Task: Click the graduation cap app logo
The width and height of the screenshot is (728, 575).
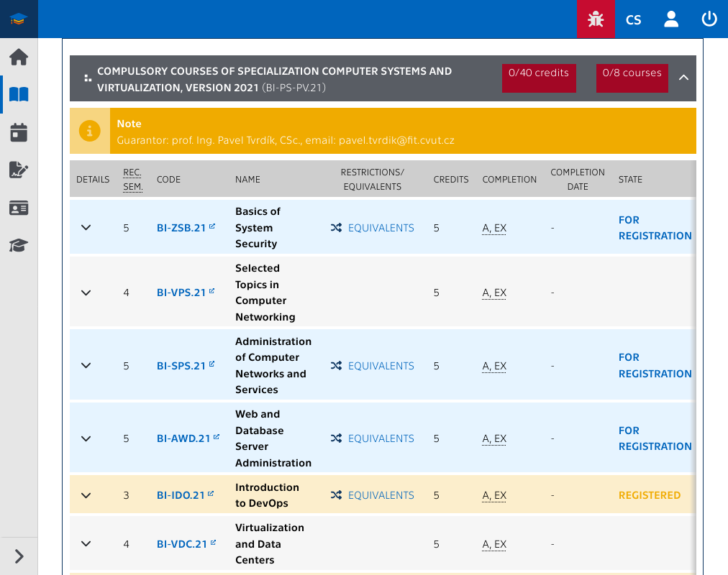Action: [x=19, y=19]
